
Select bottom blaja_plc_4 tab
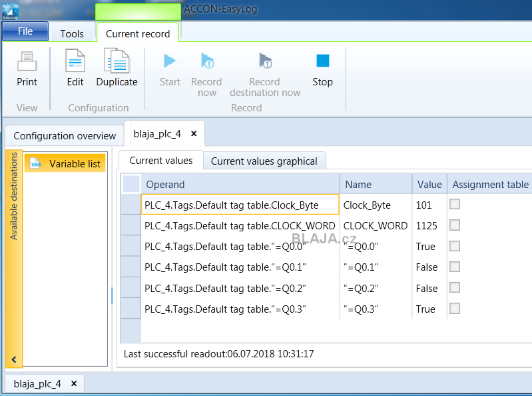[37, 384]
